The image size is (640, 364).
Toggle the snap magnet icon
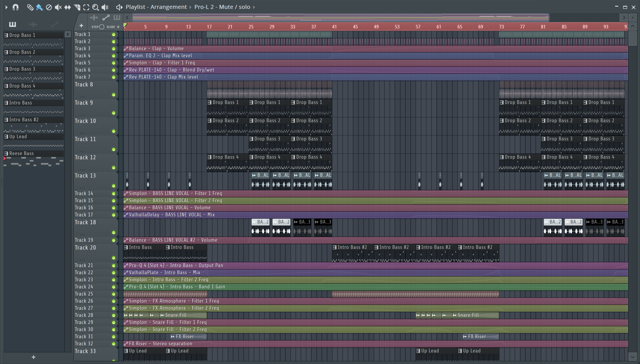click(x=16, y=7)
